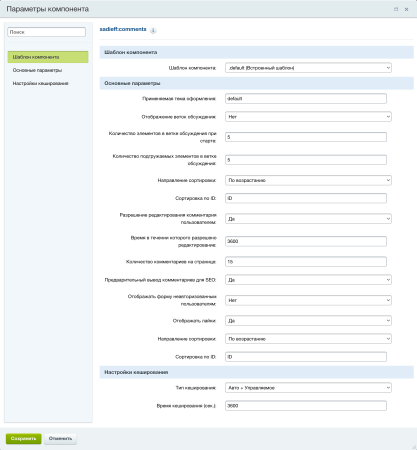Click the Сохранить button

[x=23, y=439]
